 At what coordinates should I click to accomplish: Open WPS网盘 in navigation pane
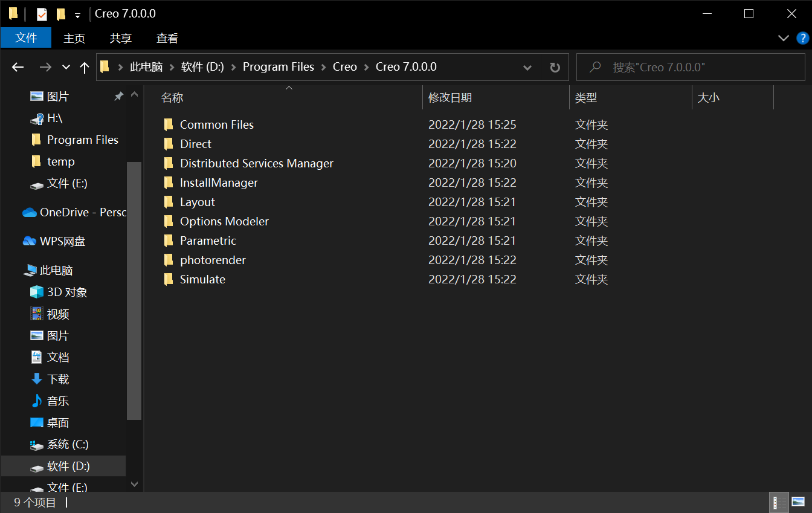62,241
